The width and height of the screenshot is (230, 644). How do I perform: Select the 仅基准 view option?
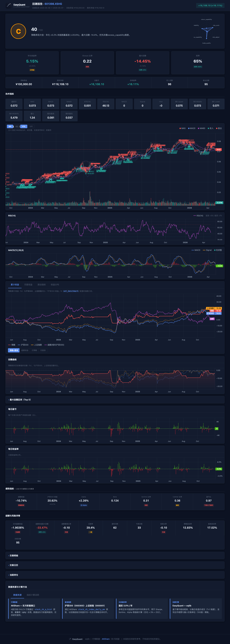(43, 350)
